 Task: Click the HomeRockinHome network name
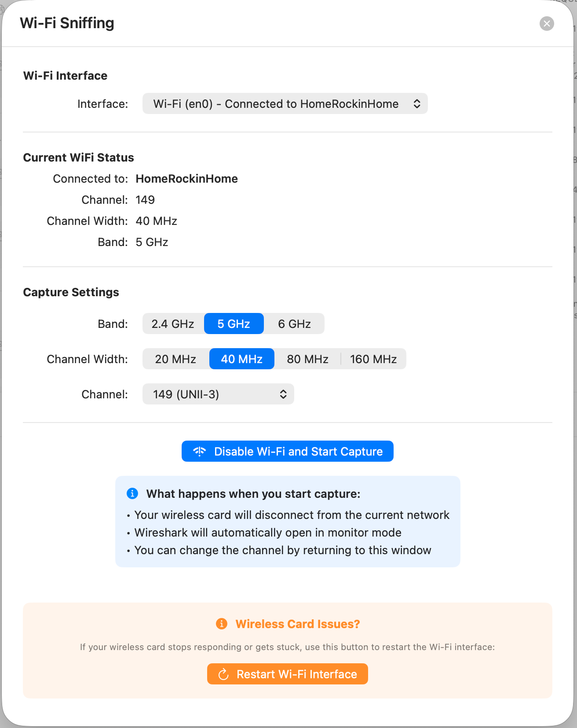coord(186,179)
